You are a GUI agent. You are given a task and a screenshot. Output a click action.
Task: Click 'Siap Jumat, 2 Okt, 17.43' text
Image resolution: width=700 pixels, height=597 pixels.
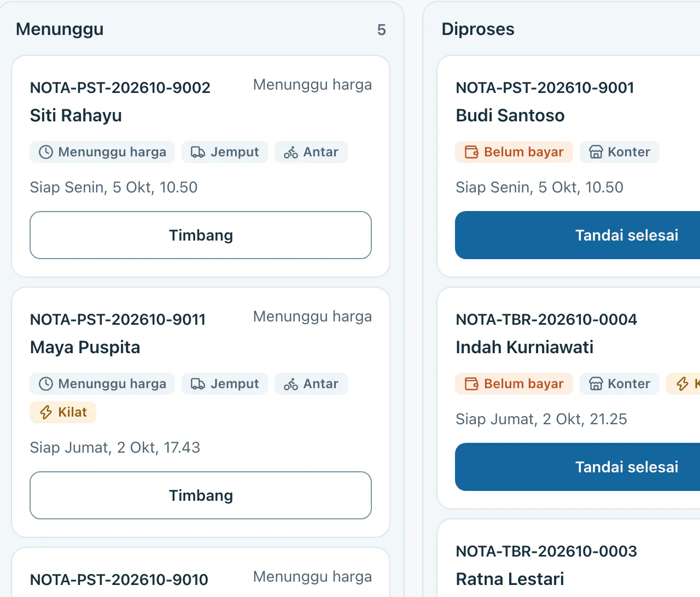[115, 448]
